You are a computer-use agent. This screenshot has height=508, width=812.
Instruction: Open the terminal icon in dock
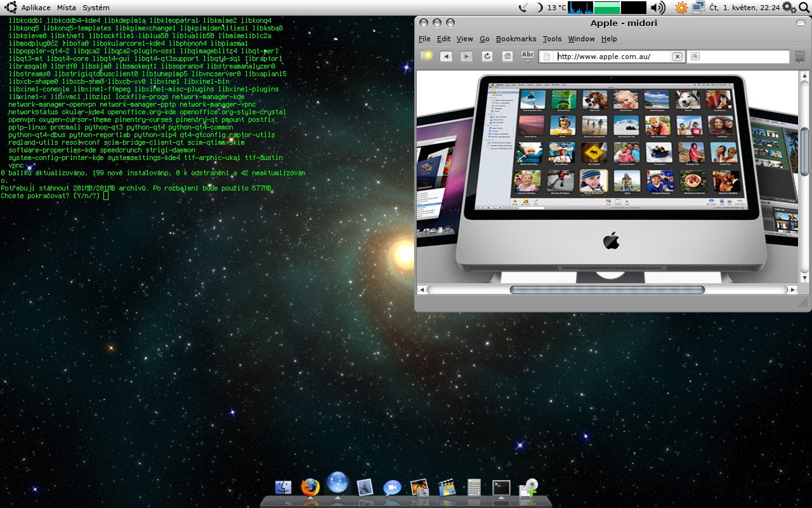pos(501,487)
